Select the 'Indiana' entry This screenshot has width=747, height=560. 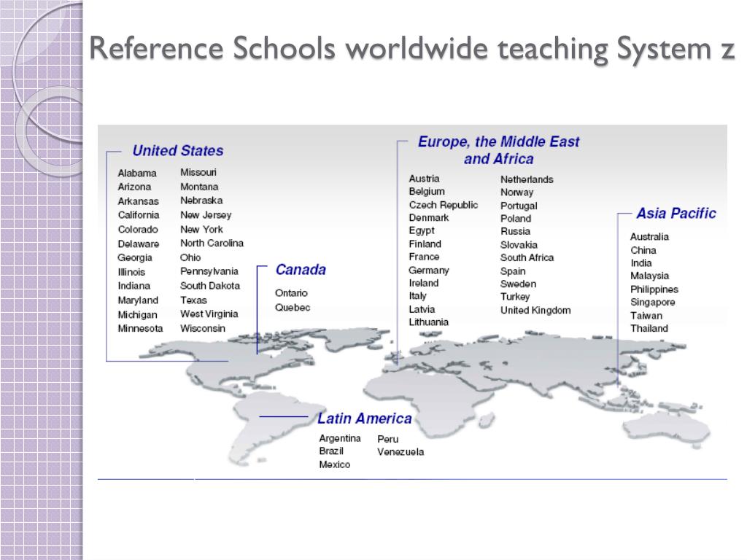(x=134, y=286)
